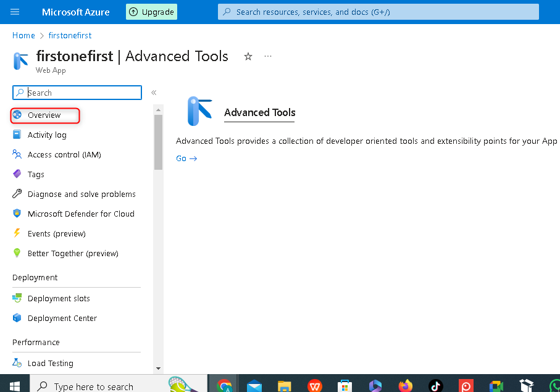
Task: Click the Defender shield icon
Action: pos(17,214)
